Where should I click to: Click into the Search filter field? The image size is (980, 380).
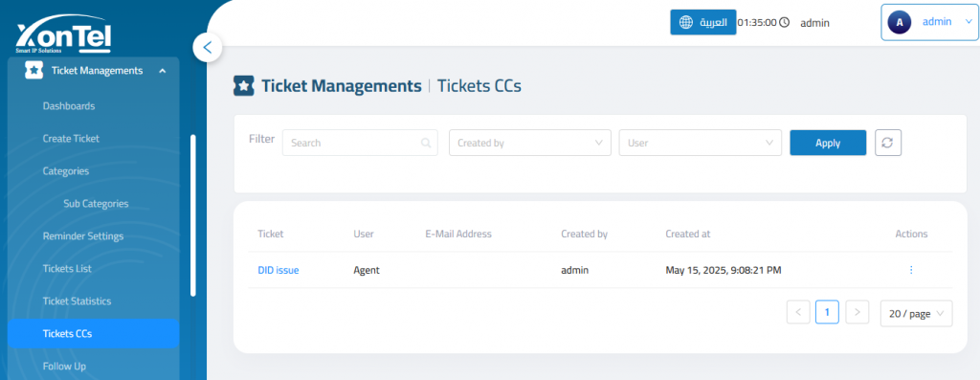[360, 143]
